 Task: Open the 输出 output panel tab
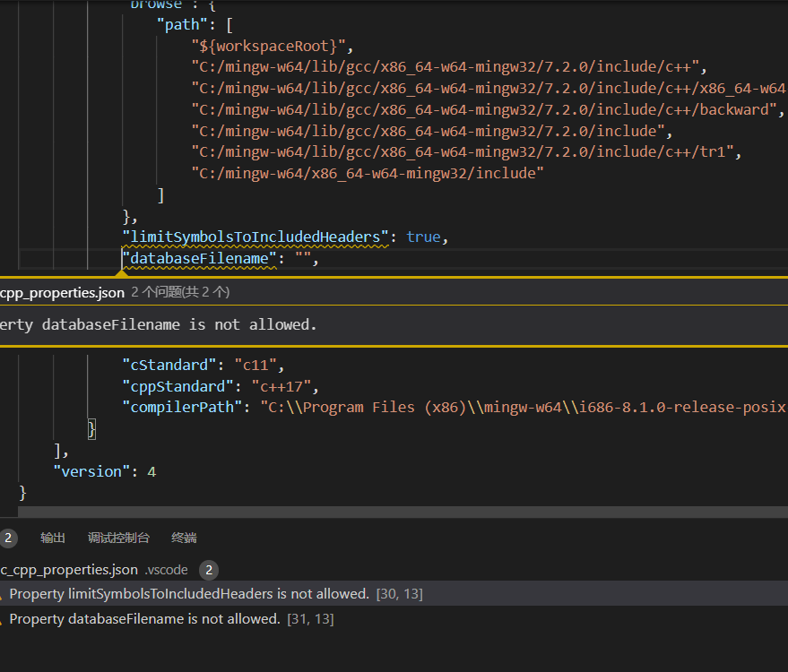click(x=53, y=538)
